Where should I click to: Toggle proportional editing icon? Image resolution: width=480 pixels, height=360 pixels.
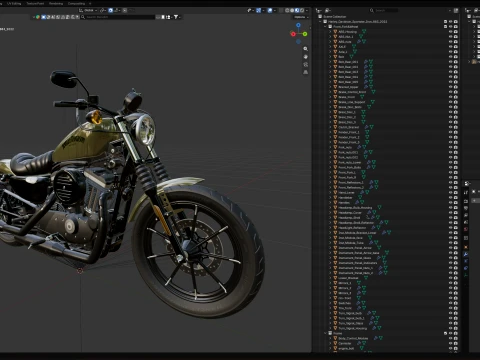coord(124,10)
